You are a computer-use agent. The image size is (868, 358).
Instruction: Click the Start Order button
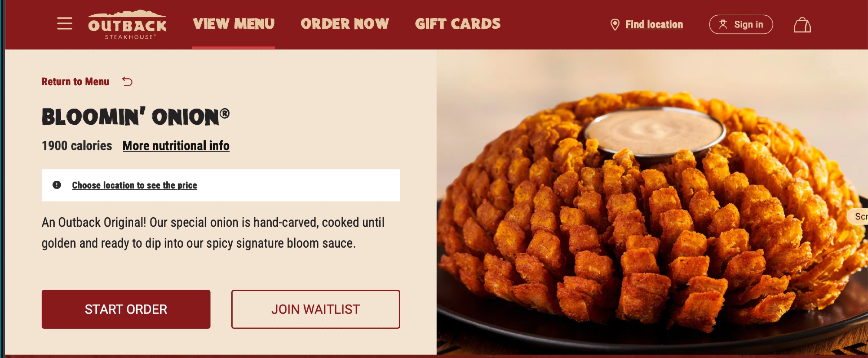[126, 309]
